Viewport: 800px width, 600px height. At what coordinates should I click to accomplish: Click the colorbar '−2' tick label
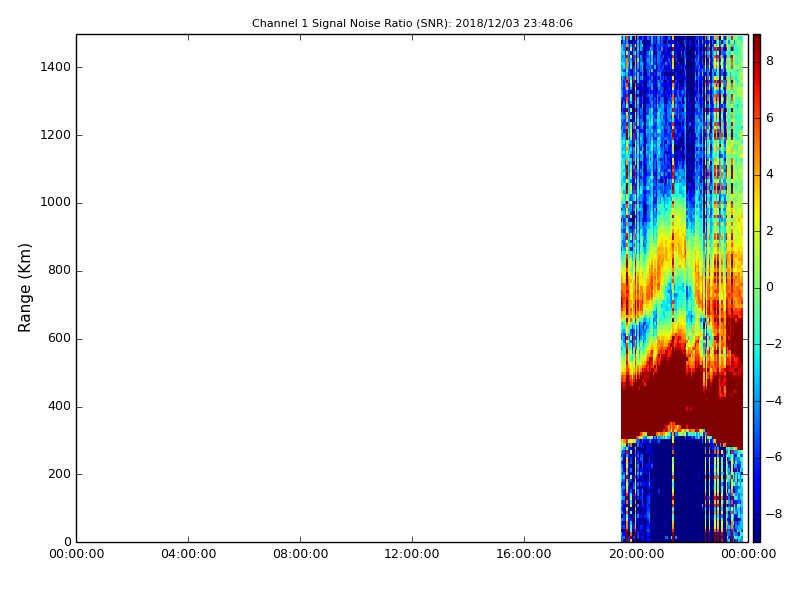pyautogui.click(x=773, y=344)
